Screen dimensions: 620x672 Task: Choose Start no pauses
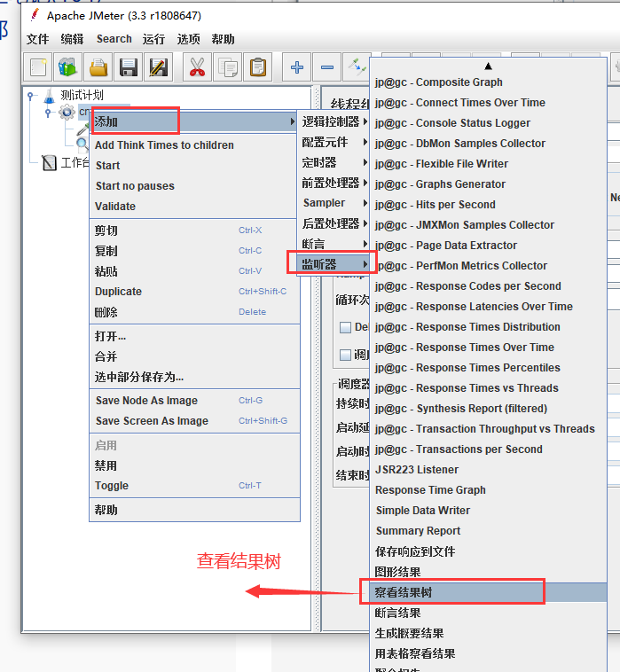pyautogui.click(x=194, y=186)
